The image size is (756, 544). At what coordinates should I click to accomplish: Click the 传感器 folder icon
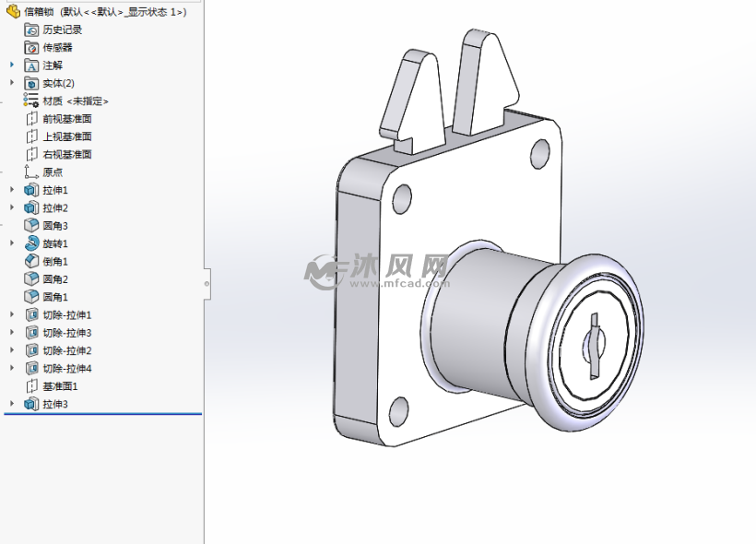[31, 48]
